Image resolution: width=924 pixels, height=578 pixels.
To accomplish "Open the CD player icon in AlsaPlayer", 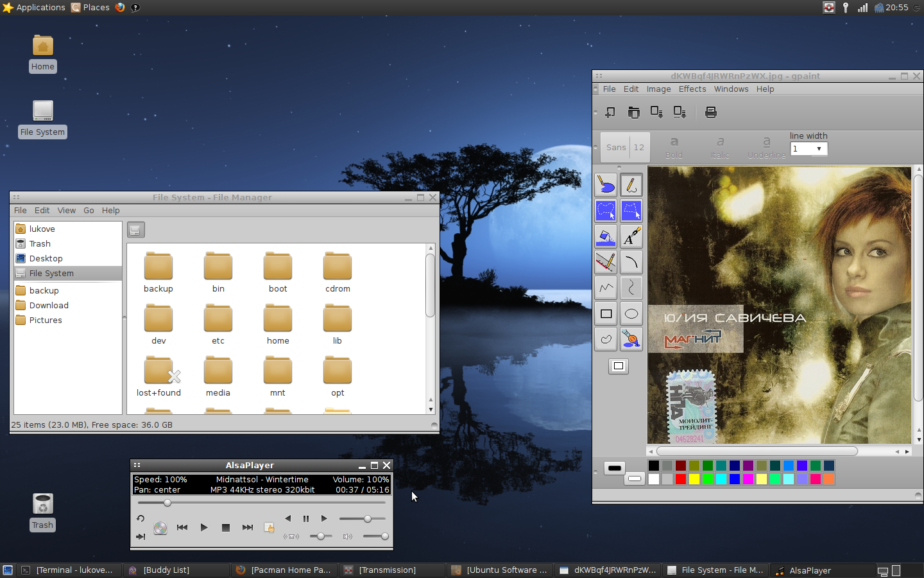I will tap(160, 528).
